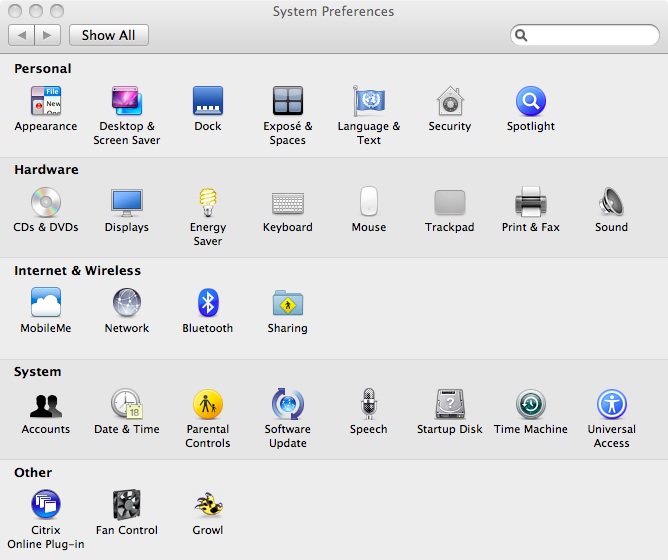
Task: Click the System Preferences window title
Action: 333,12
